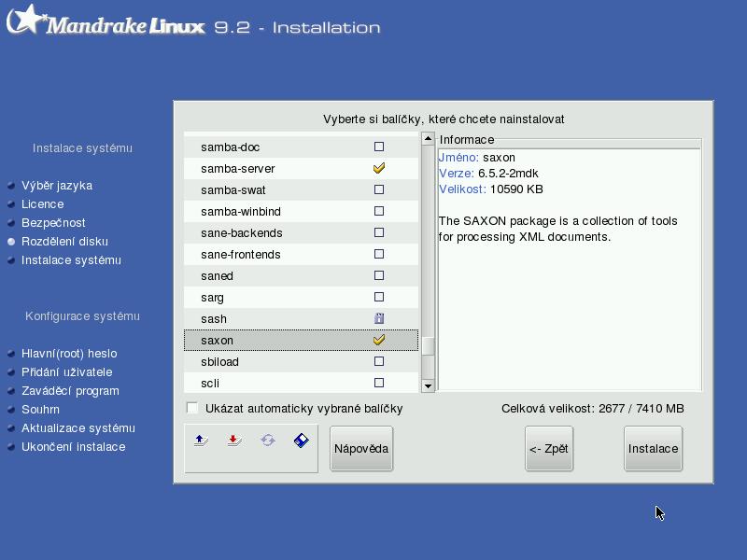Enable the sane-frontends package checkbox
The width and height of the screenshot is (747, 560).
point(379,254)
